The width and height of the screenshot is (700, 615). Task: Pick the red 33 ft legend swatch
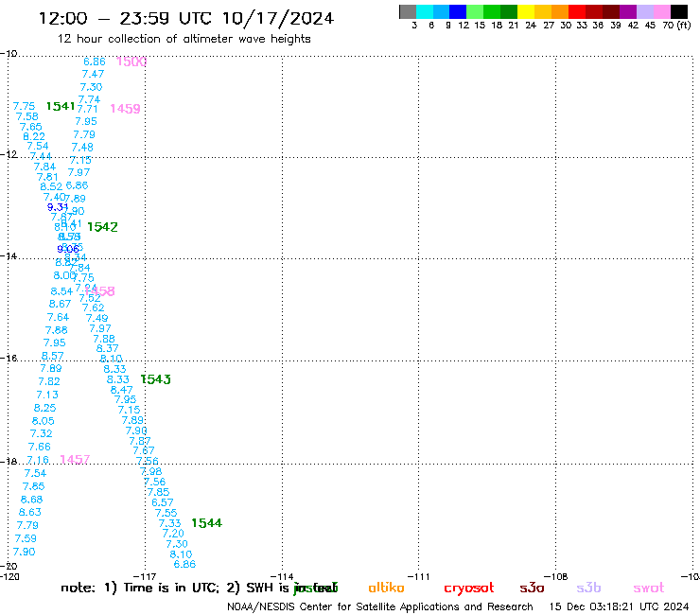point(577,11)
